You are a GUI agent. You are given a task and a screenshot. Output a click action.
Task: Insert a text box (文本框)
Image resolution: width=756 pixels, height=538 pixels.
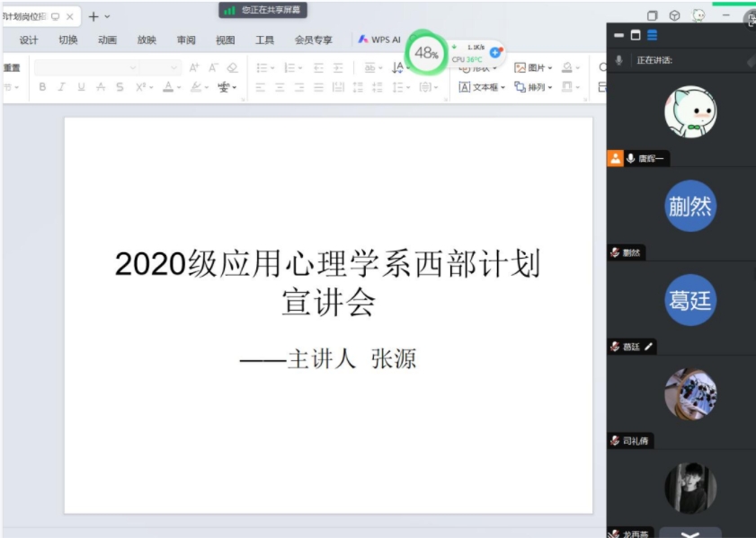point(482,87)
